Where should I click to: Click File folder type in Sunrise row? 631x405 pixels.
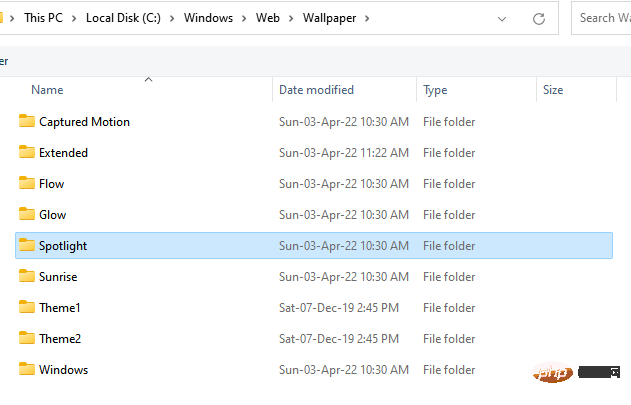pyautogui.click(x=449, y=277)
